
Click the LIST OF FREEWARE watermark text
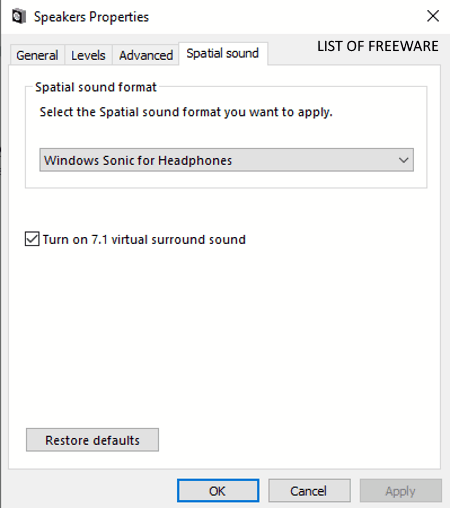pos(377,46)
